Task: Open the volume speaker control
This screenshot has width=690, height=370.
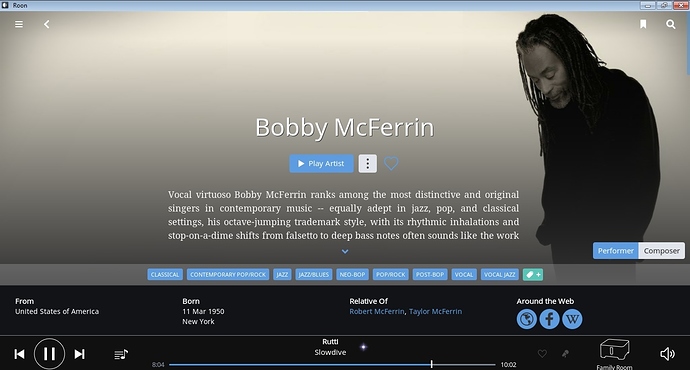Action: click(x=667, y=354)
